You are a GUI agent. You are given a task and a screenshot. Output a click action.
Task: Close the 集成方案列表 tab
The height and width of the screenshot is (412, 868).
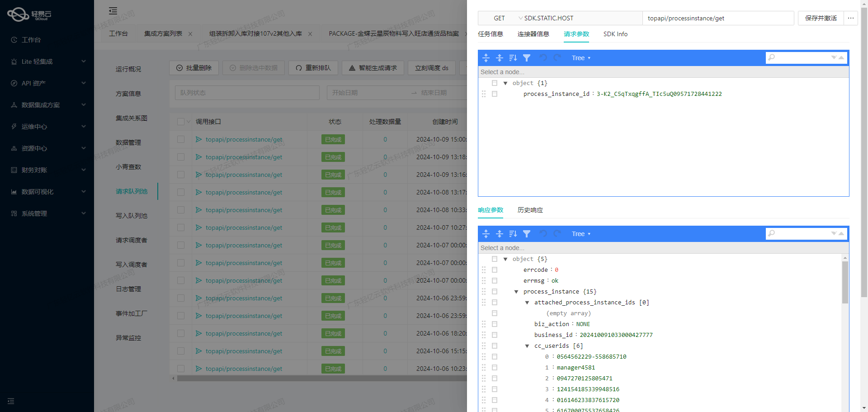190,34
